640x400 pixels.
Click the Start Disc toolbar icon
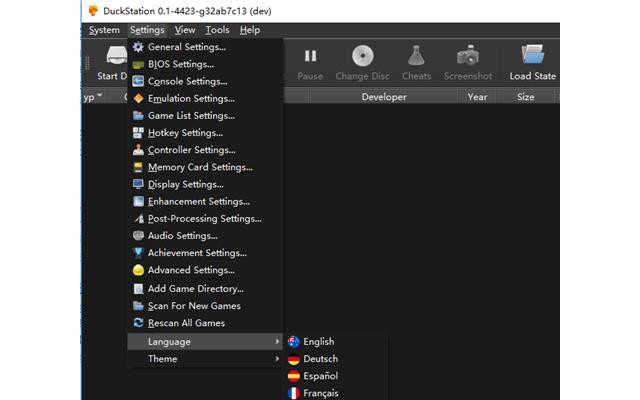[116, 55]
